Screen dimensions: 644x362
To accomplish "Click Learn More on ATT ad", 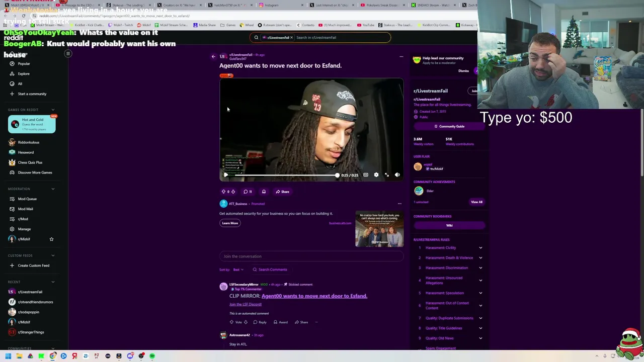I will [230, 223].
